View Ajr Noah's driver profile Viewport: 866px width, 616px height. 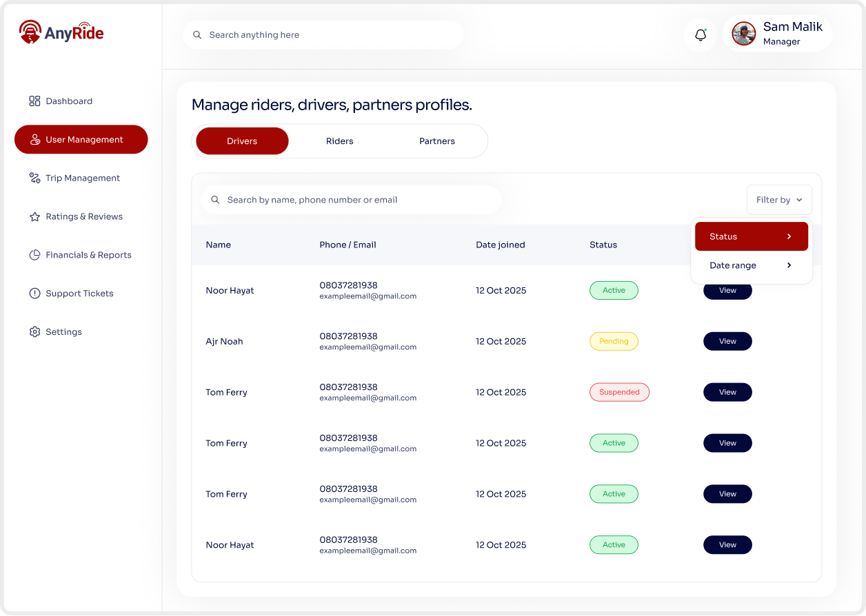(x=727, y=341)
